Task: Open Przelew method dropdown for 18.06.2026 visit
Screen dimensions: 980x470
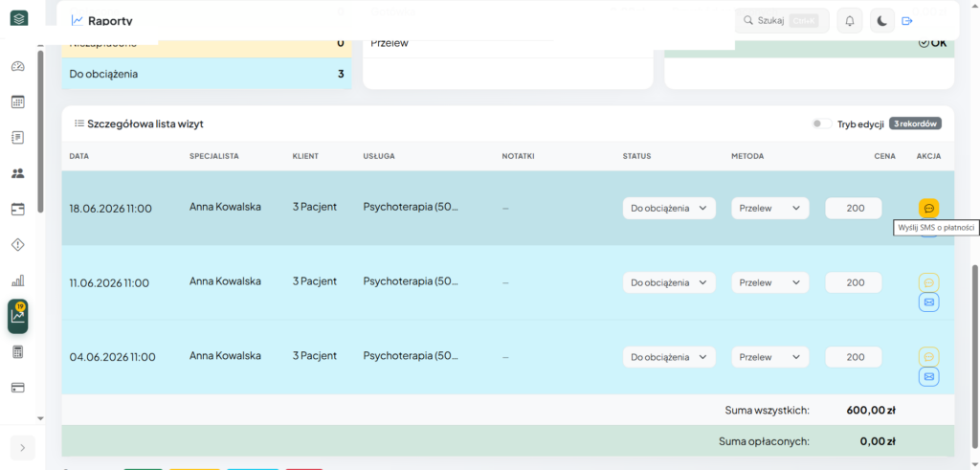Action: 770,208
